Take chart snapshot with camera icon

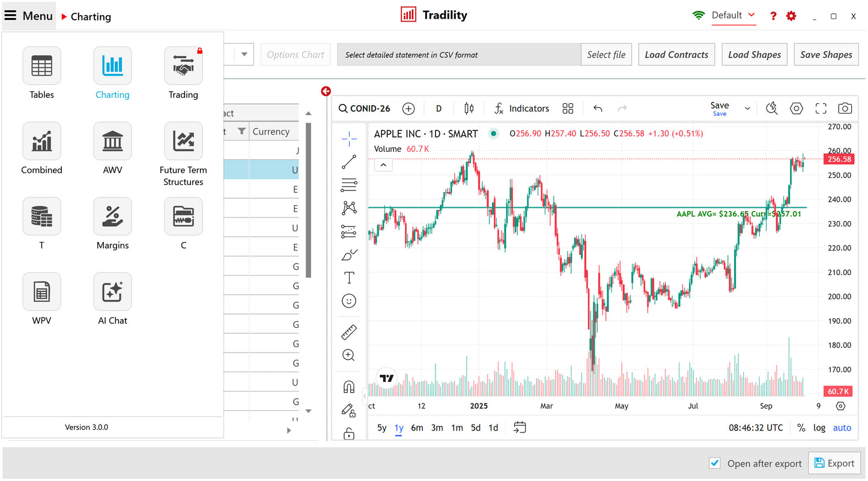(x=845, y=109)
